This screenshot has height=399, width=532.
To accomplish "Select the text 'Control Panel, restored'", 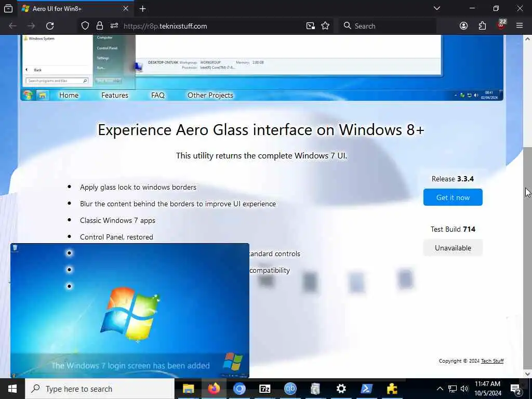I will pyautogui.click(x=116, y=237).
